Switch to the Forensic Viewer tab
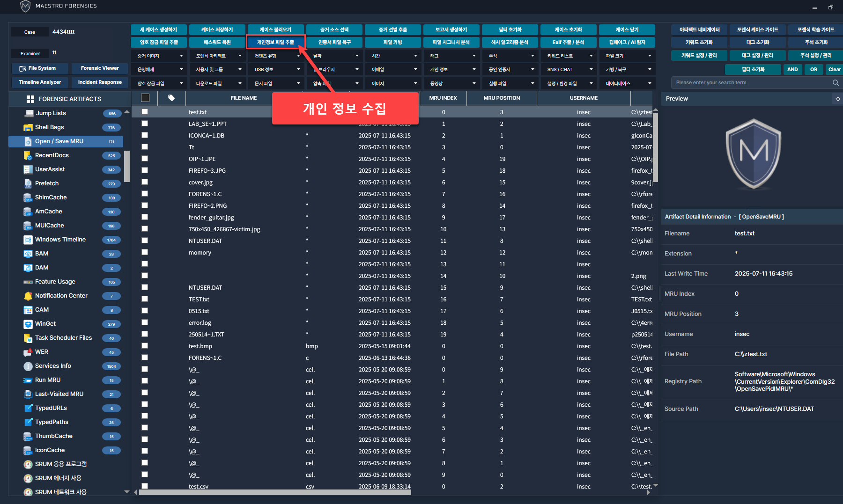 [100, 68]
